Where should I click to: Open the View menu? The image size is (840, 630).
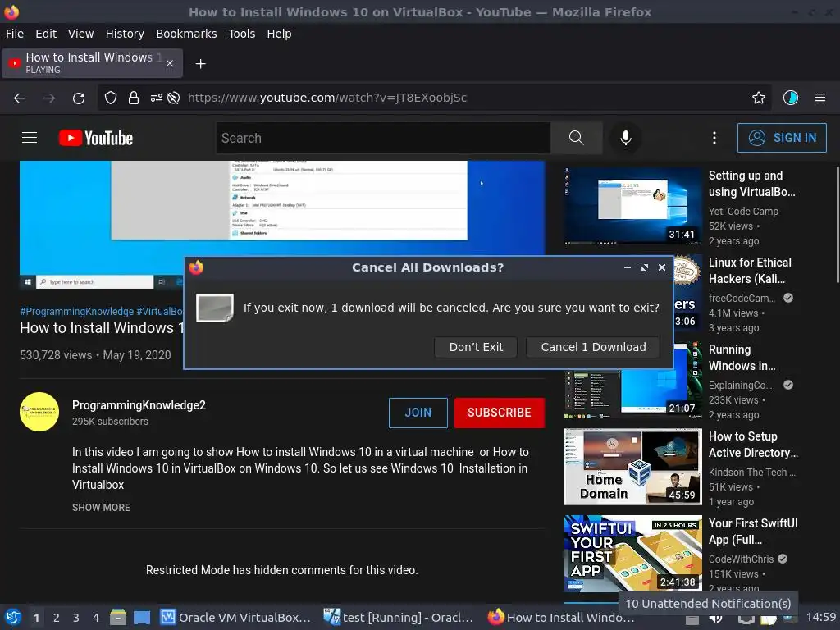coord(80,34)
